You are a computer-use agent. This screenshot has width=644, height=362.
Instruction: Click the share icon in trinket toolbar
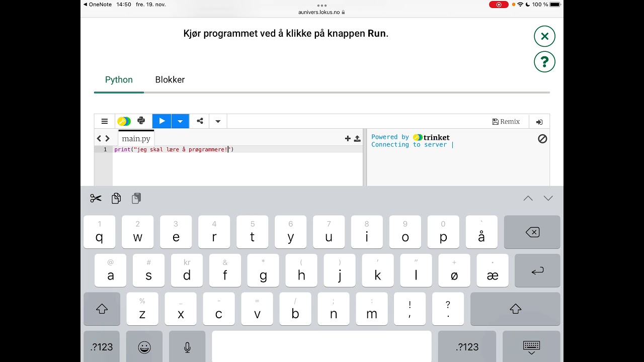coord(200,121)
